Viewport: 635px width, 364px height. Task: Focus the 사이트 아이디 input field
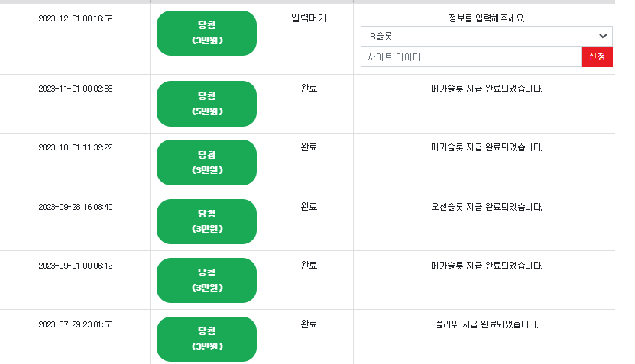click(471, 57)
